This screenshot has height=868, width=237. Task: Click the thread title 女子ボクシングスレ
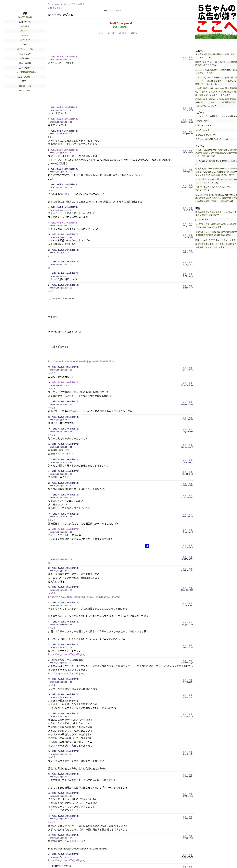[61, 15]
